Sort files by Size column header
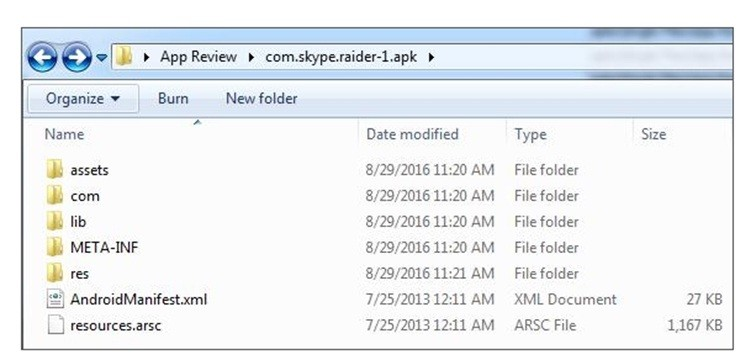The image size is (756, 360). [653, 134]
